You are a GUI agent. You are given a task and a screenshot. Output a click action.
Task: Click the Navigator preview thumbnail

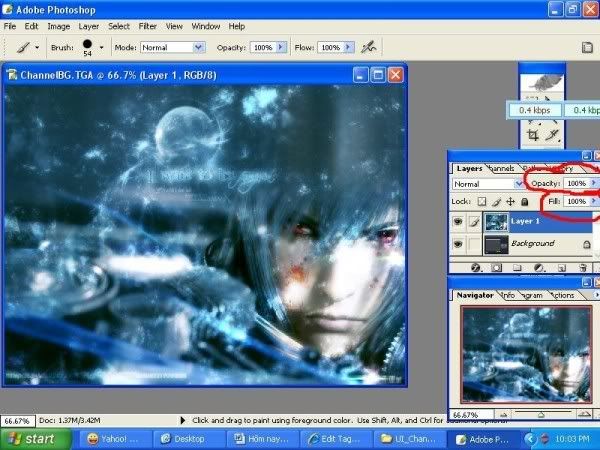527,354
